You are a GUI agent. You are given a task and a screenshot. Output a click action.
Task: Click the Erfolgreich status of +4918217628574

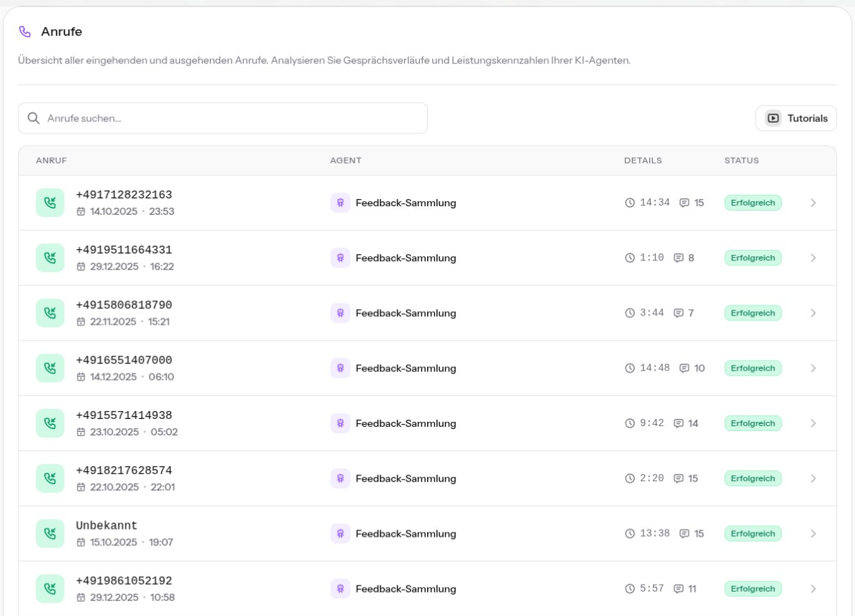point(753,479)
